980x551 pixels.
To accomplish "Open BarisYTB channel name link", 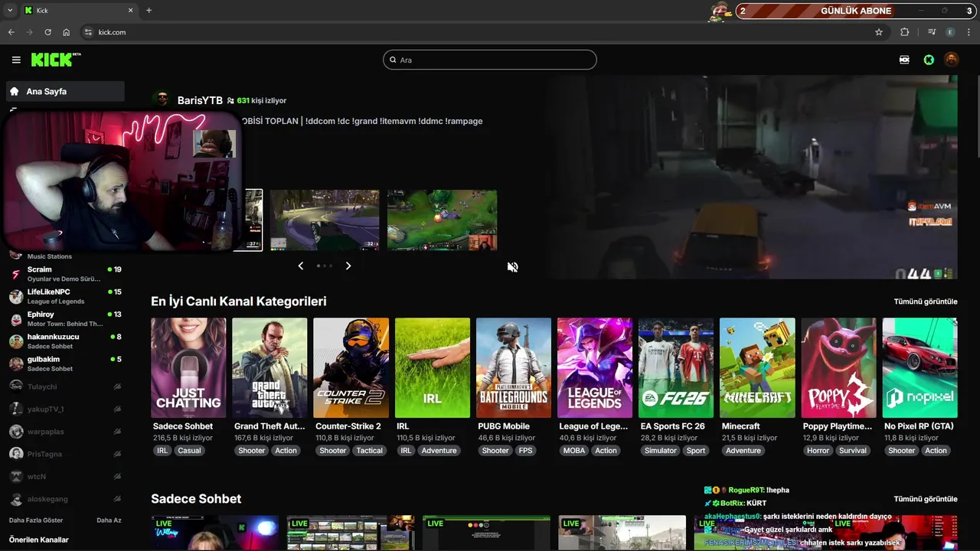I will (x=200, y=100).
